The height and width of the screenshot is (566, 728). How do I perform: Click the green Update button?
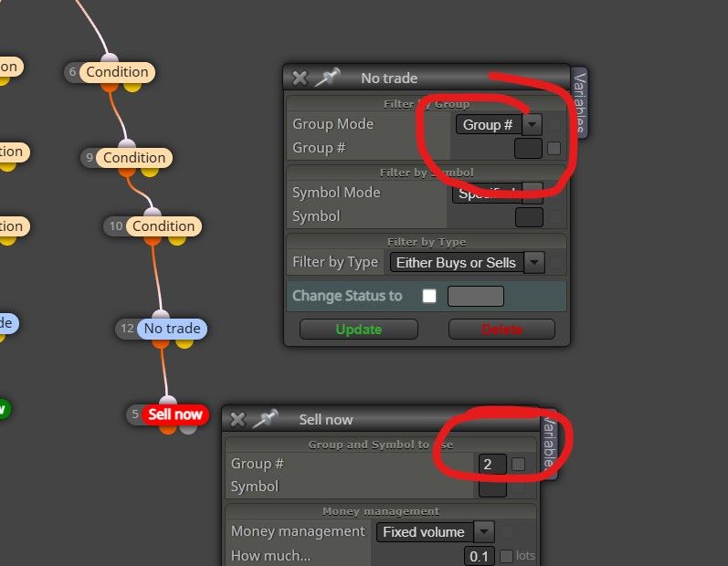click(x=359, y=330)
